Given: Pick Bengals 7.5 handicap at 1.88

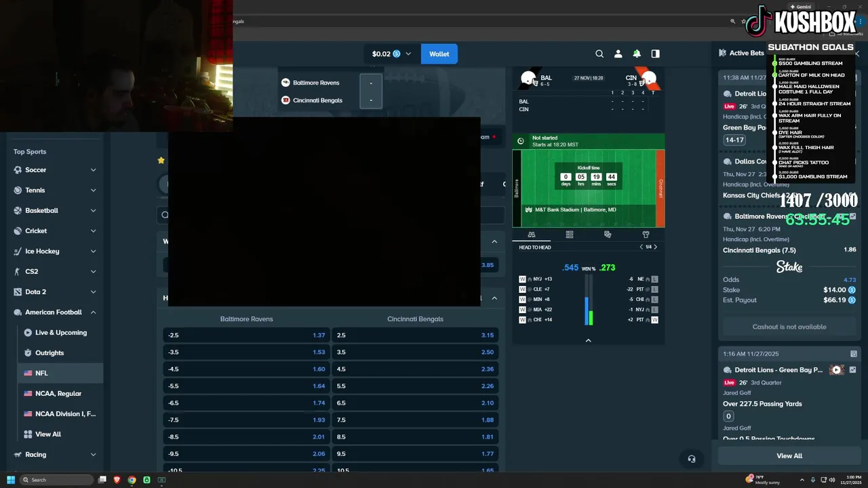Looking at the screenshot, I should click(x=415, y=420).
